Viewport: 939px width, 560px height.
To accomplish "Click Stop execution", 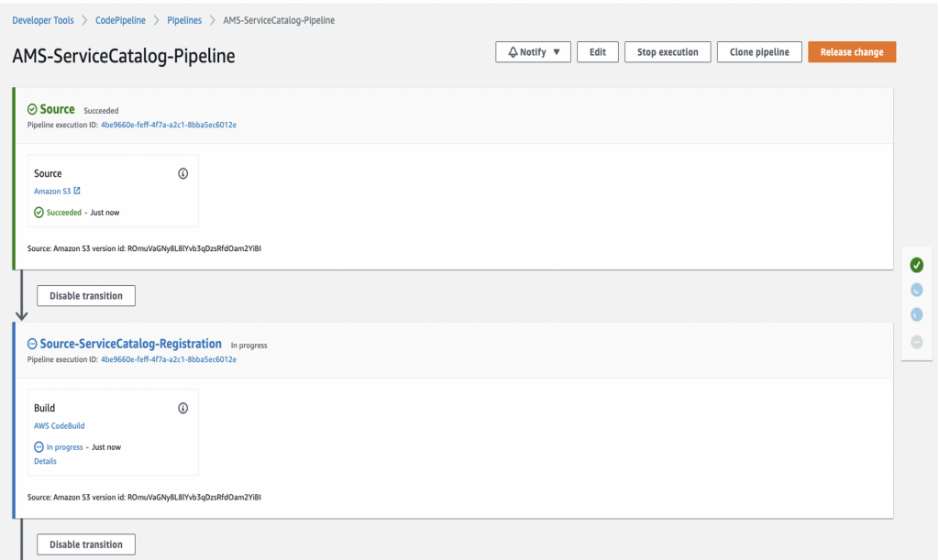I will click(668, 51).
